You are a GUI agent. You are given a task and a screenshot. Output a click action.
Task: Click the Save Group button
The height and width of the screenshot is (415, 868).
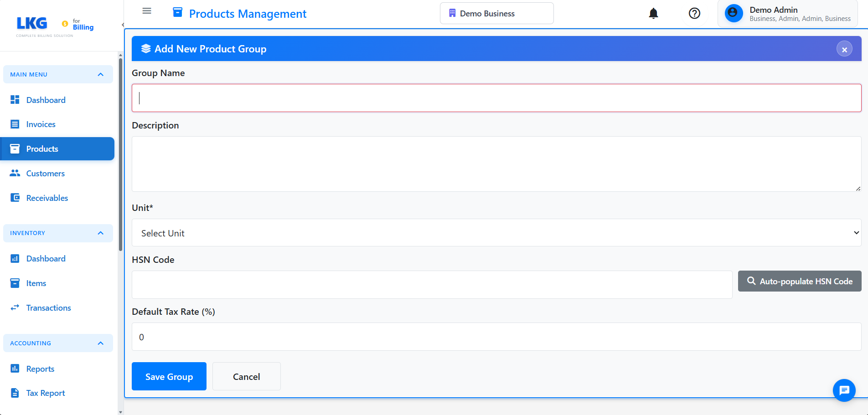(x=169, y=376)
